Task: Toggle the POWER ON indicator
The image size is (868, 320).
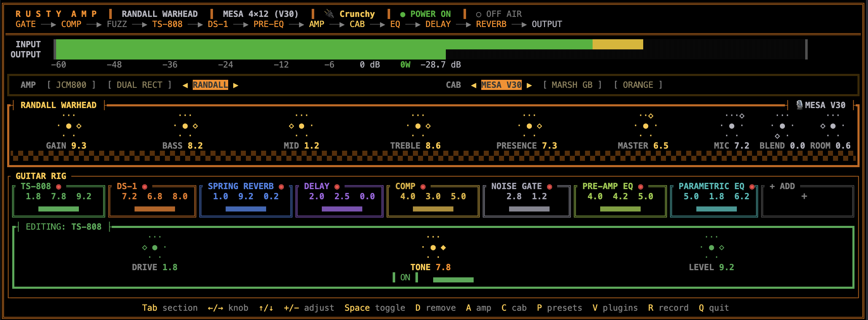Action: [426, 14]
